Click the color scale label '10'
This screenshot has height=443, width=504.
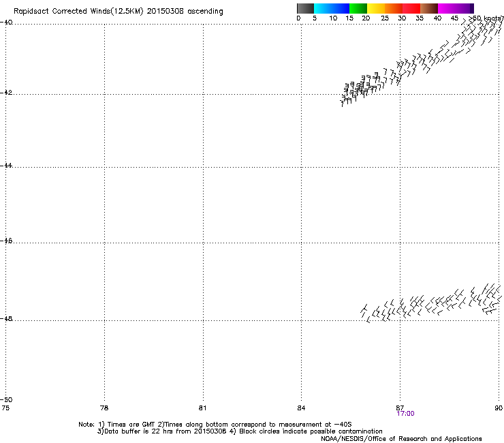click(x=333, y=18)
